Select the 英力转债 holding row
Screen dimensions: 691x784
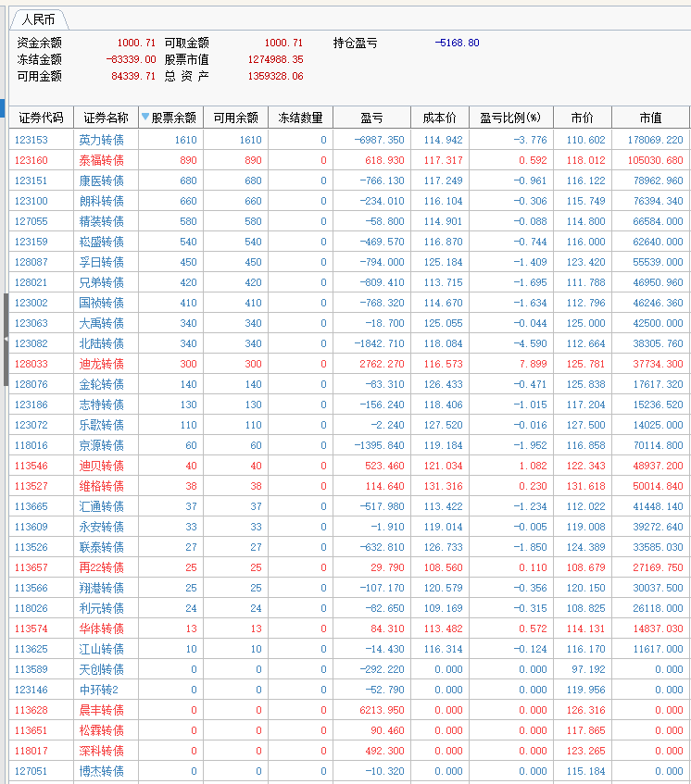[102, 140]
